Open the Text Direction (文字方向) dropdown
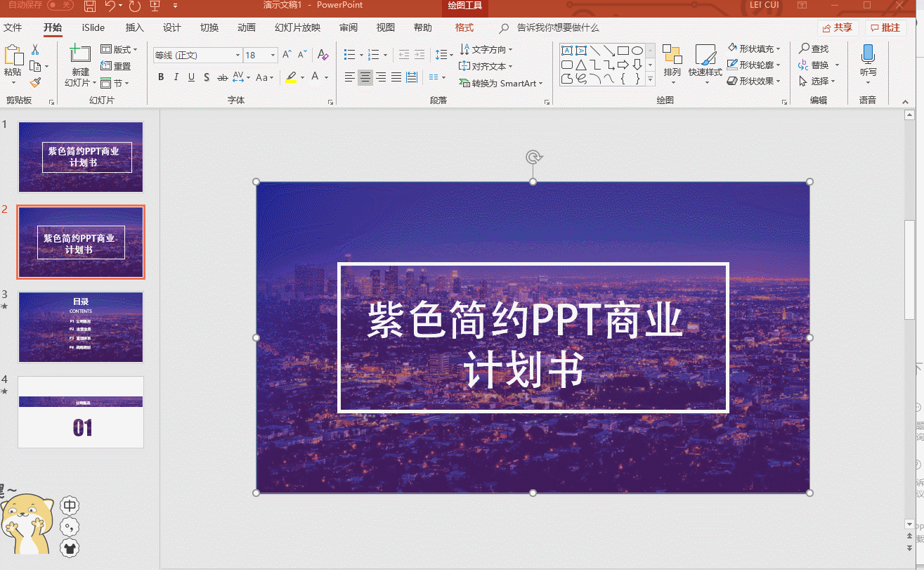 coord(486,49)
